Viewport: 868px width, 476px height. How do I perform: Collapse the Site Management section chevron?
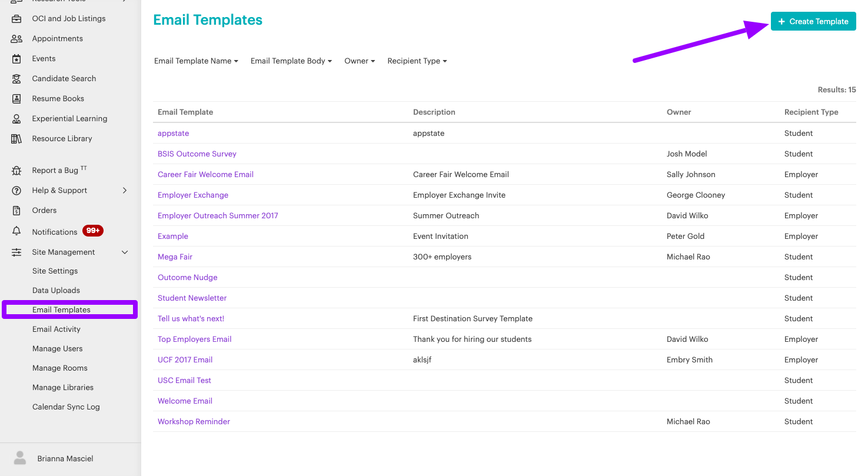125,252
